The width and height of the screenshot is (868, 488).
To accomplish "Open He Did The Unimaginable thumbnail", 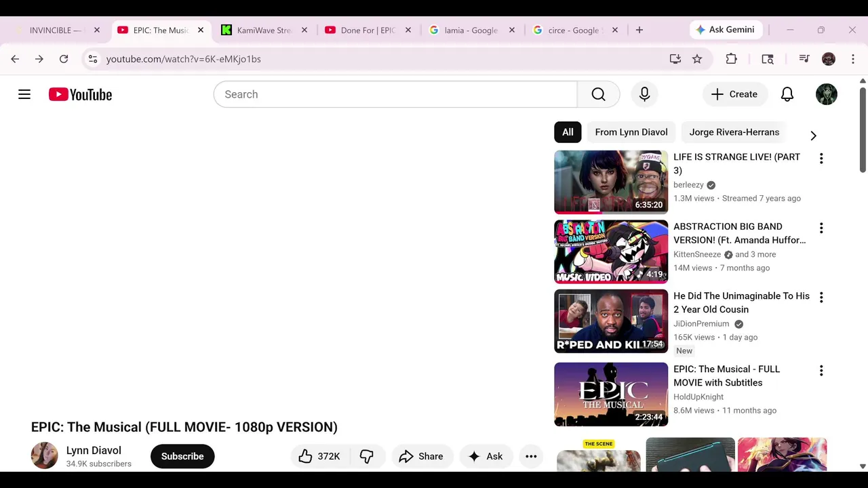I will click(611, 321).
